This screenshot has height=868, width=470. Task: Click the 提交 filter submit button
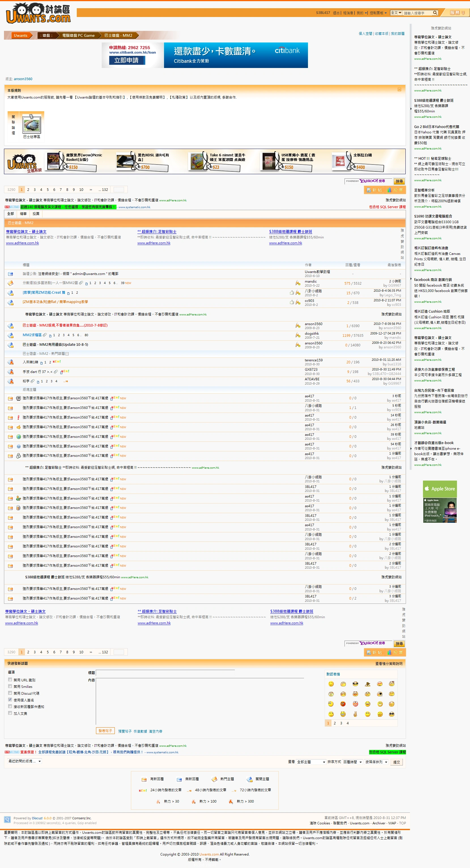(x=397, y=762)
